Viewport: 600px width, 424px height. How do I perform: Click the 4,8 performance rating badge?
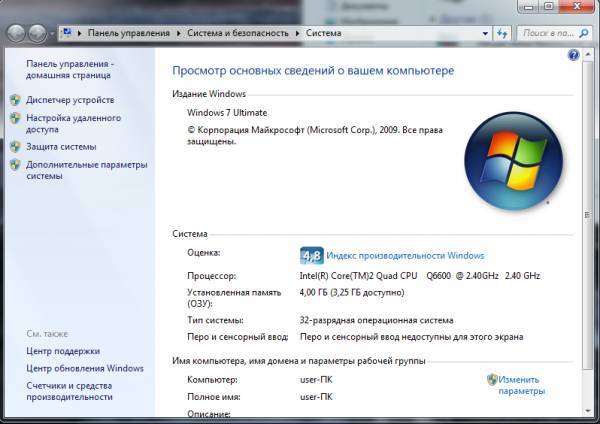(312, 255)
